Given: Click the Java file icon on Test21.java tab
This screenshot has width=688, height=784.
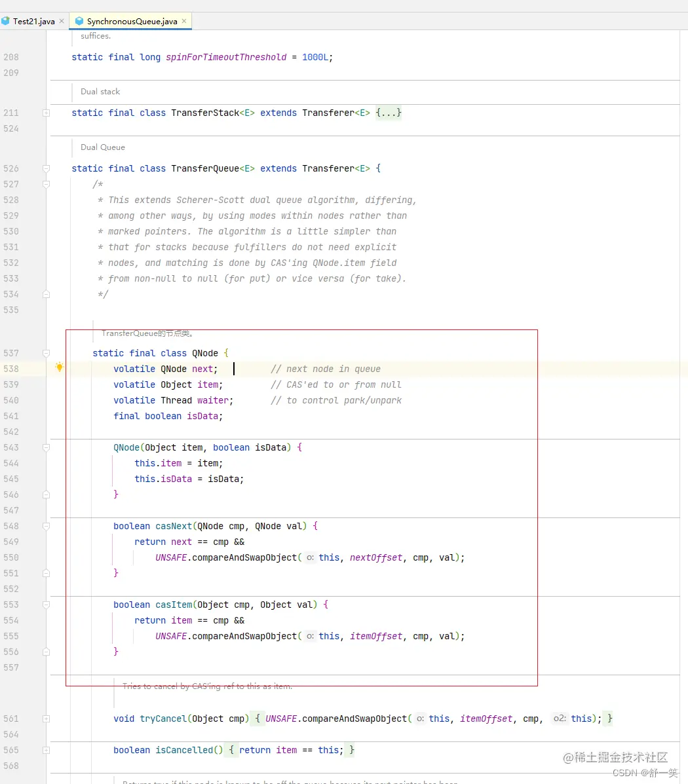Looking at the screenshot, I should point(5,21).
